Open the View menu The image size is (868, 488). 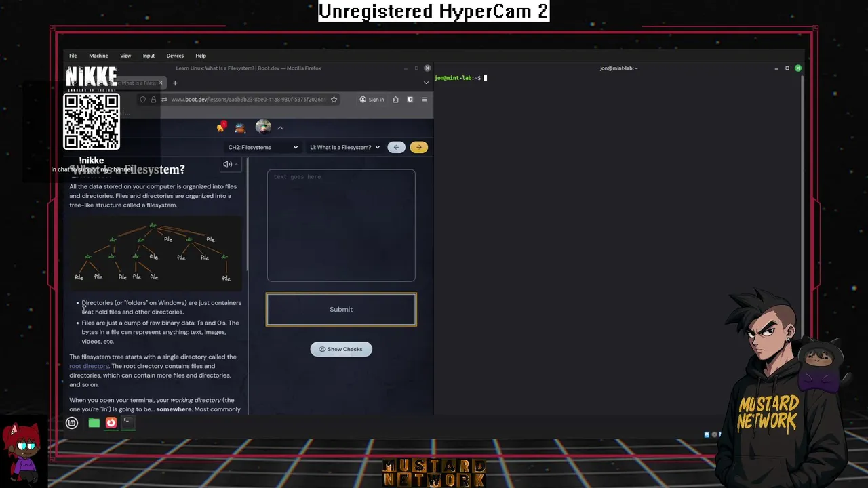[x=125, y=56]
